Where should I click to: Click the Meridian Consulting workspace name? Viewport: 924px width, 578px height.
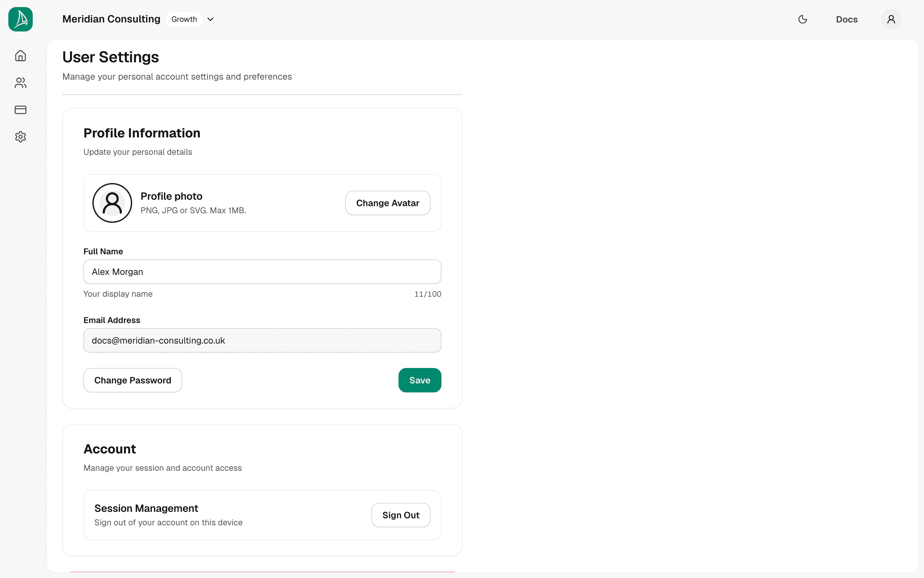click(x=111, y=19)
